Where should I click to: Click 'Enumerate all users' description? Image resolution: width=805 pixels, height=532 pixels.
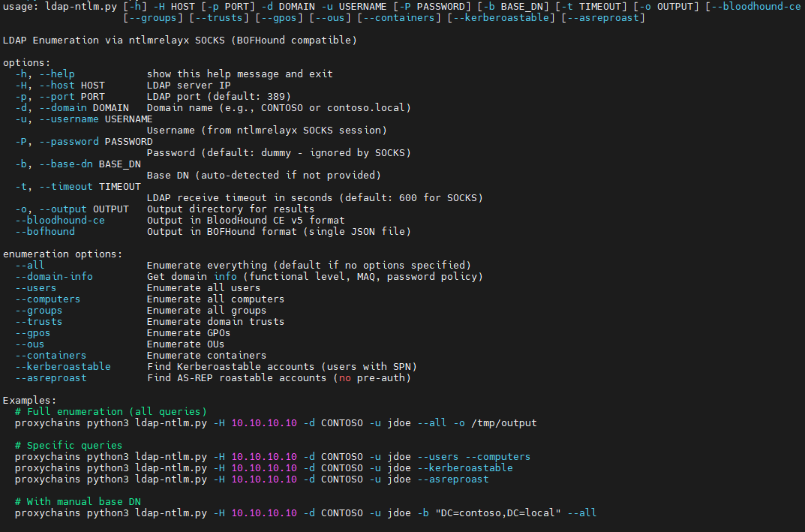[x=204, y=288]
